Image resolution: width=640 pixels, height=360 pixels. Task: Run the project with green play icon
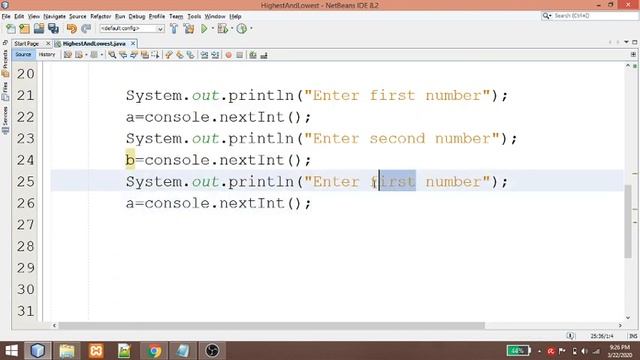[x=204, y=29]
